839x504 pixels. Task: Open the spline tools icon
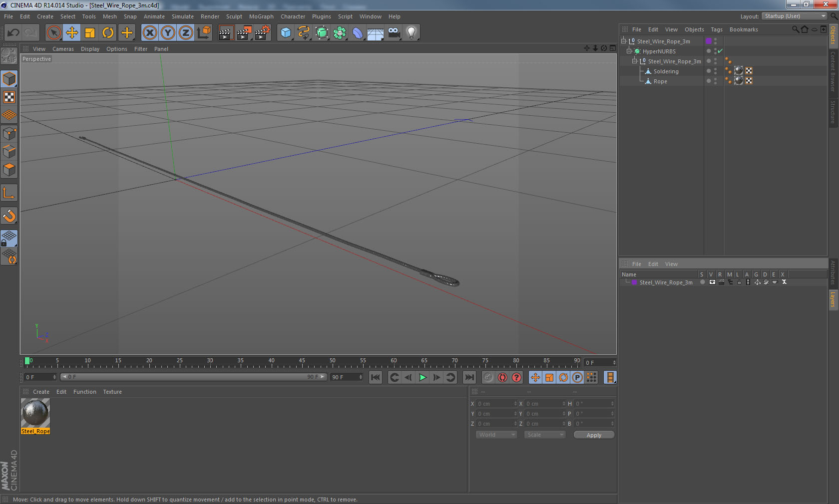[304, 33]
